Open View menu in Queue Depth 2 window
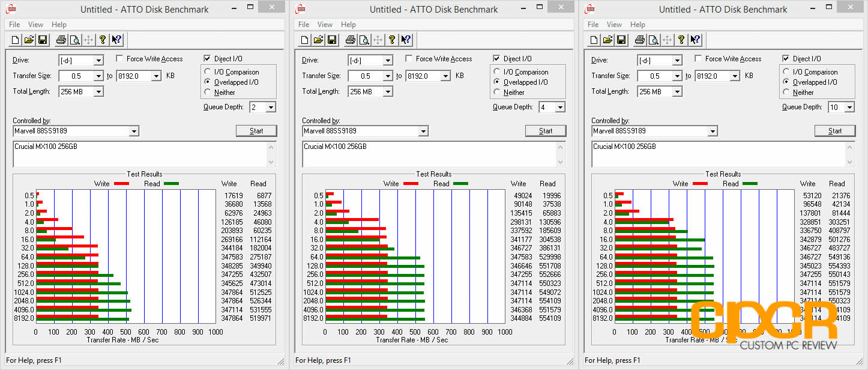 coord(36,25)
